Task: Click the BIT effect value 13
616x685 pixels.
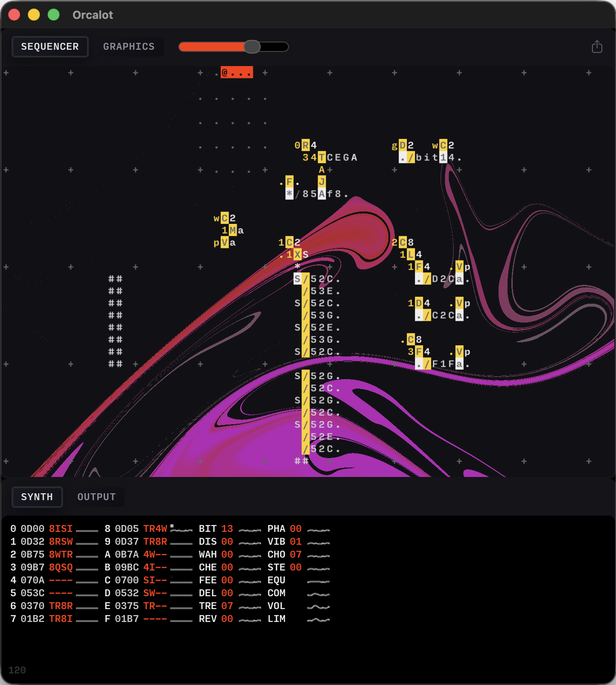Action: coord(227,529)
